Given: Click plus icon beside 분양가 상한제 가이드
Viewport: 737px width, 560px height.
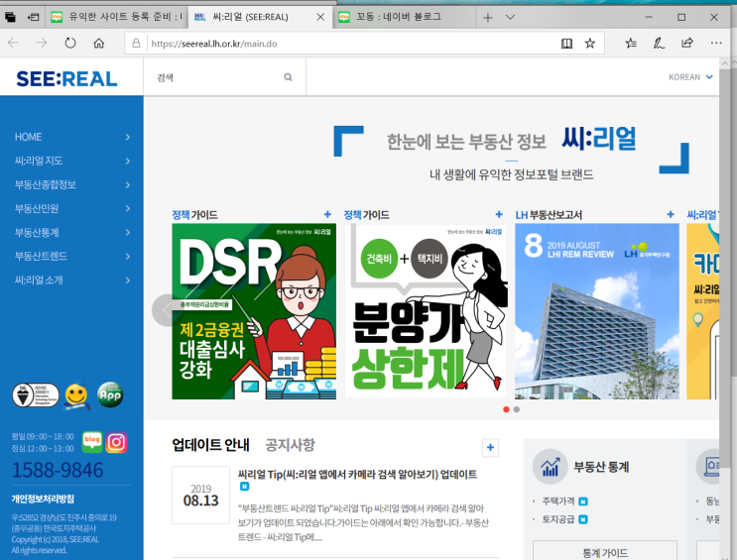Looking at the screenshot, I should point(499,215).
